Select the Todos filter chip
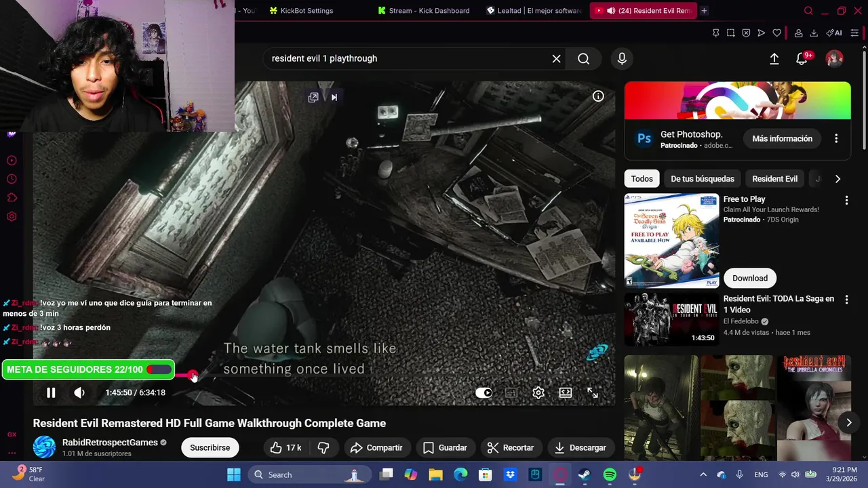868x488 pixels. 642,179
